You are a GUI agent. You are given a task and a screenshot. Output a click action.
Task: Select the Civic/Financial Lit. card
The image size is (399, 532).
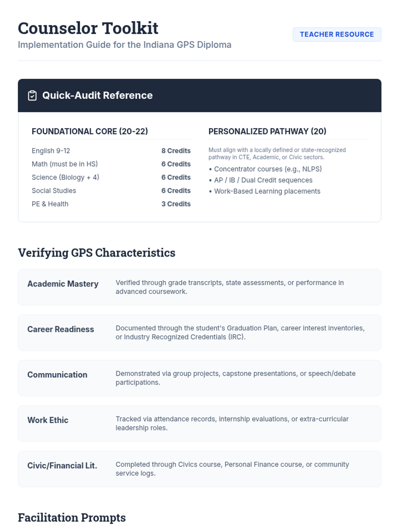click(199, 468)
